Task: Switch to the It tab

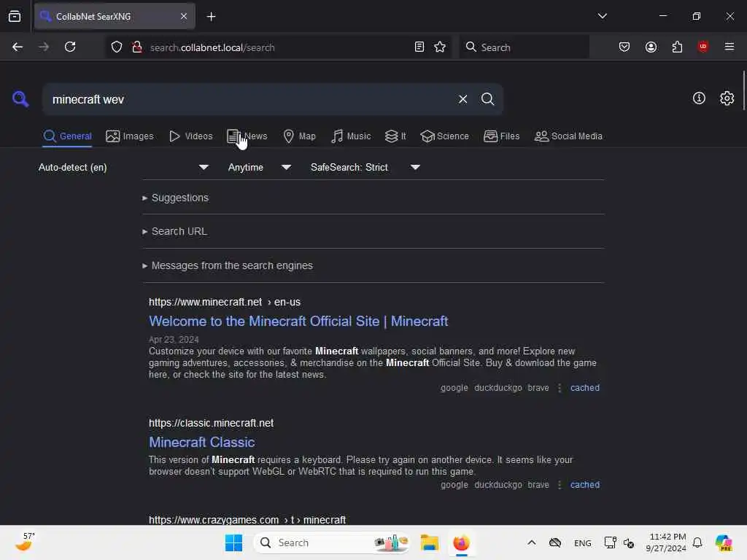Action: [x=395, y=136]
